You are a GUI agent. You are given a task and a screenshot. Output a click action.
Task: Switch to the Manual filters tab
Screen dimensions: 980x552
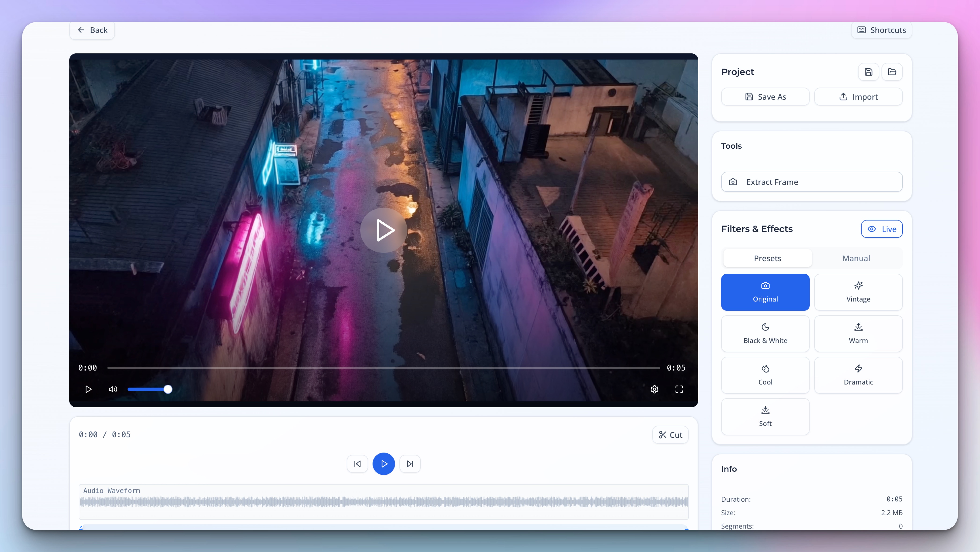point(856,258)
